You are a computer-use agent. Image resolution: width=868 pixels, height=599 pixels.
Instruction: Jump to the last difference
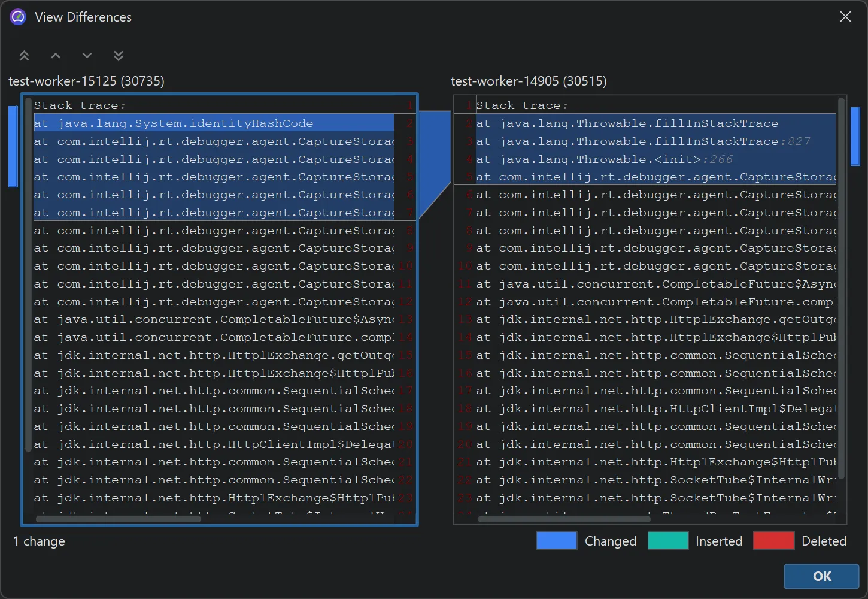pos(118,55)
